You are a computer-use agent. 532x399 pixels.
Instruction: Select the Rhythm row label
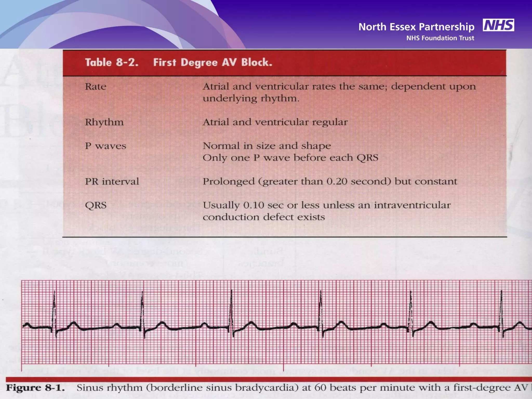point(104,122)
